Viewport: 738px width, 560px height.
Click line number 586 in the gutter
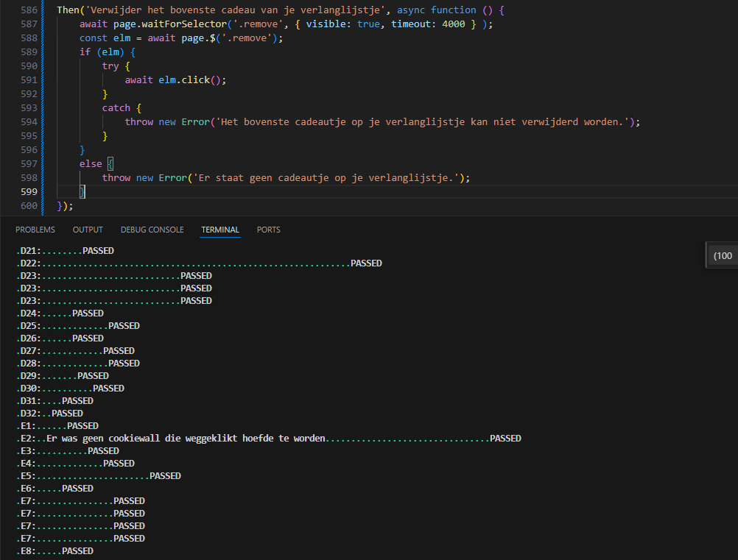point(29,10)
